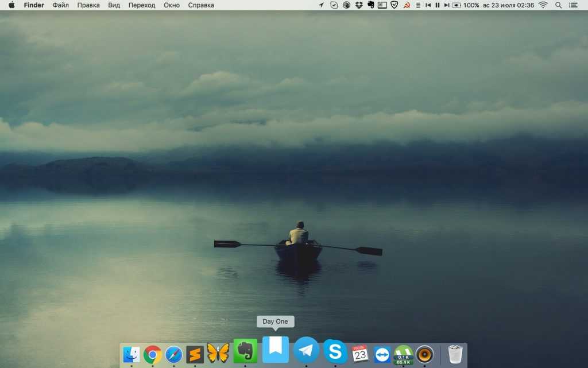Open Telegram in the dock
Image resolution: width=588 pixels, height=368 pixels.
click(306, 350)
